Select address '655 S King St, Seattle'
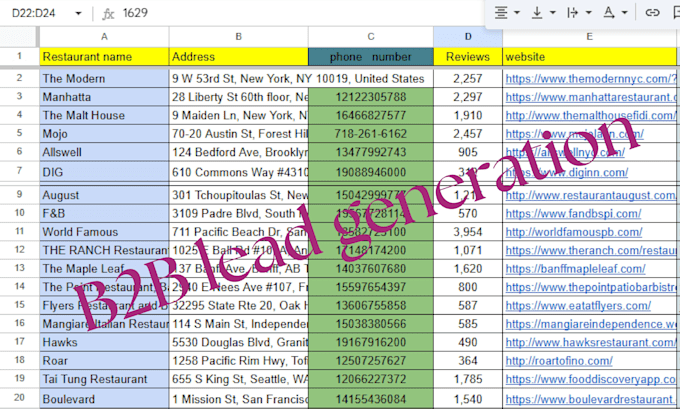Screen dimensions: 680x409 tap(239, 379)
